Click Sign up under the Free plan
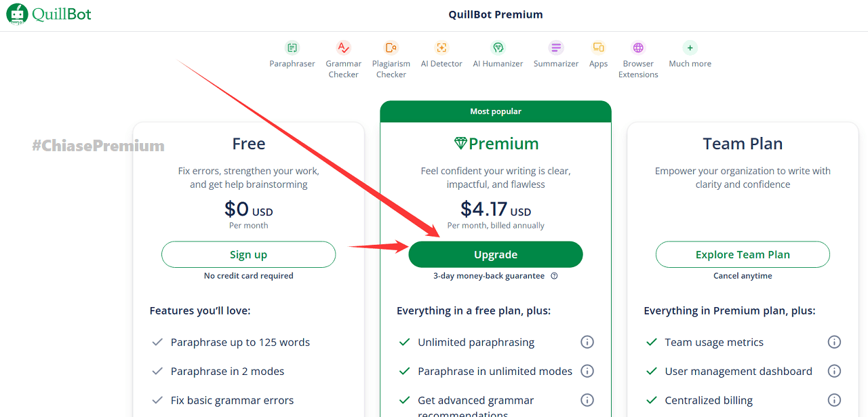Screen dimensions: 868x417 [x=248, y=254]
